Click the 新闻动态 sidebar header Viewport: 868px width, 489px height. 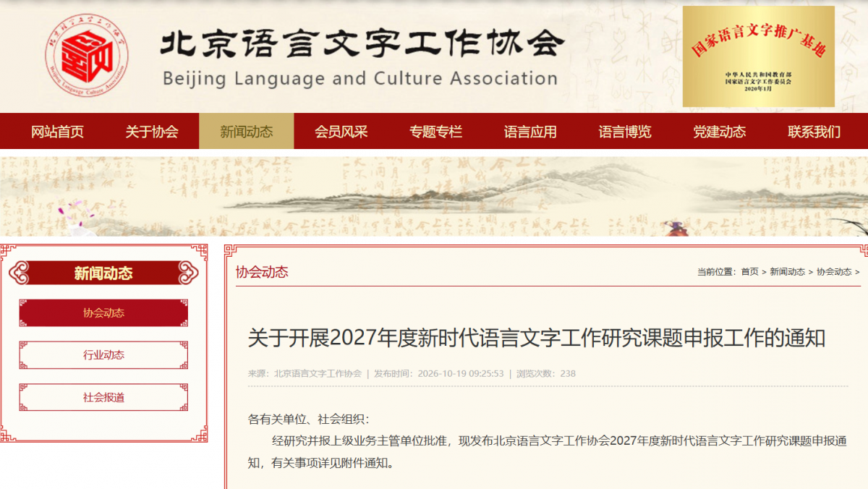tap(103, 273)
